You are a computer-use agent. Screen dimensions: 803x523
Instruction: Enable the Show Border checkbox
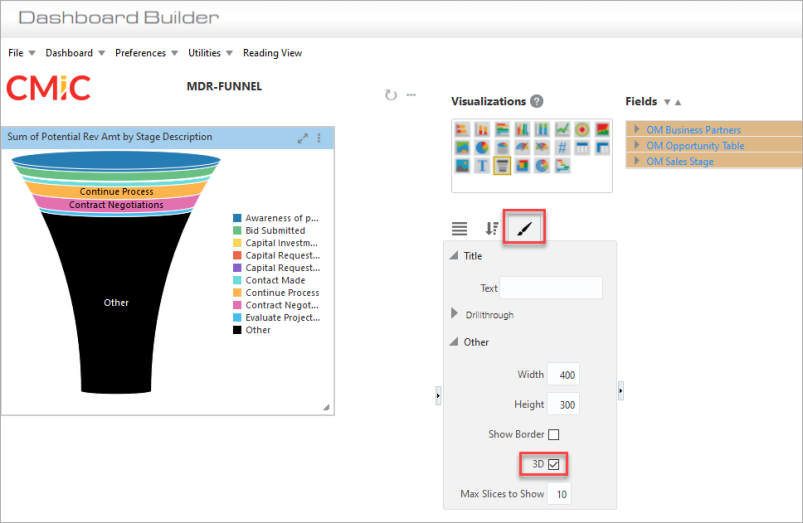click(x=553, y=434)
